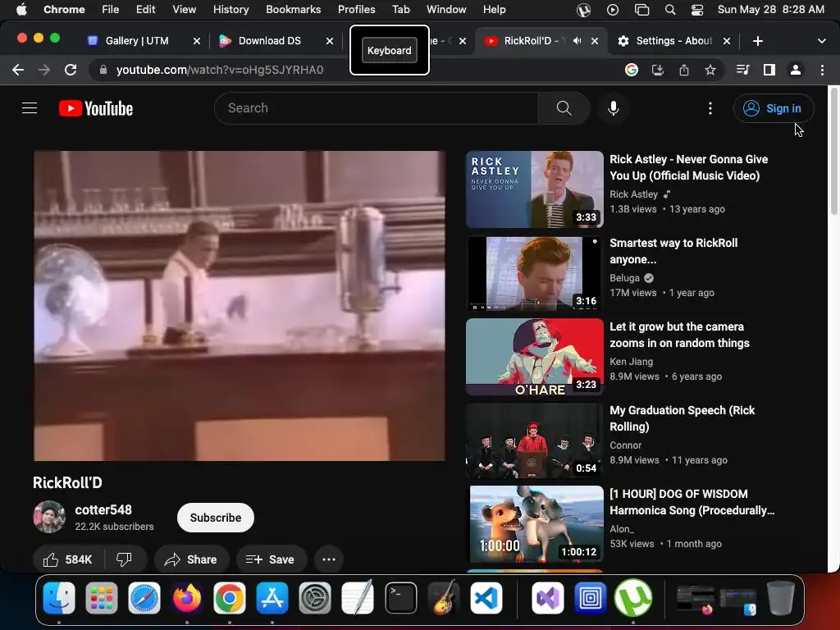
Task: Save the video to a playlist
Action: coord(271,559)
